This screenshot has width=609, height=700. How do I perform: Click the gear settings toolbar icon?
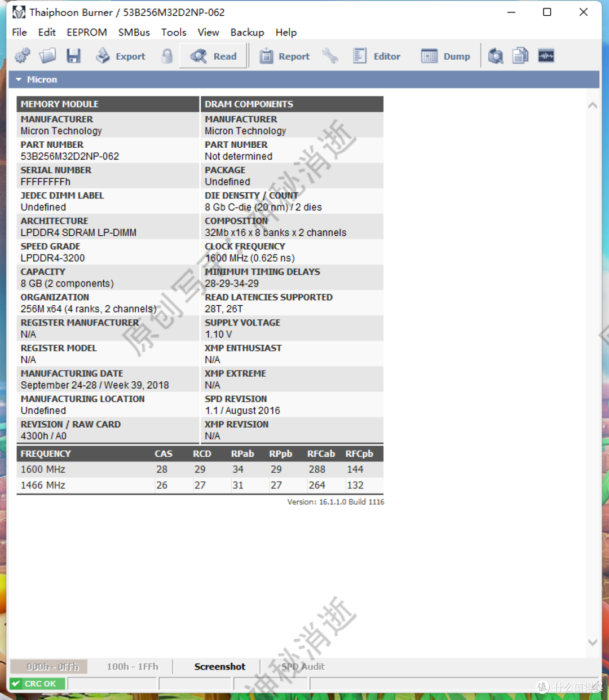click(x=23, y=56)
